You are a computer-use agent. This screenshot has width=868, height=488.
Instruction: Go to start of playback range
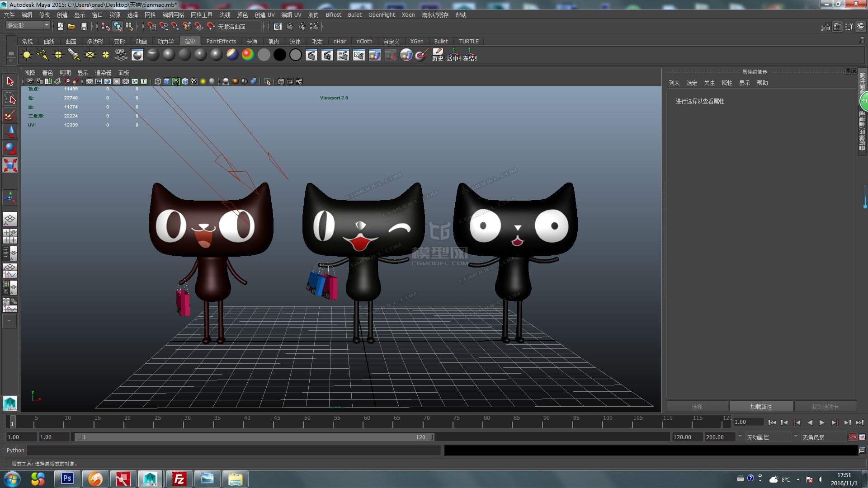[x=772, y=422]
